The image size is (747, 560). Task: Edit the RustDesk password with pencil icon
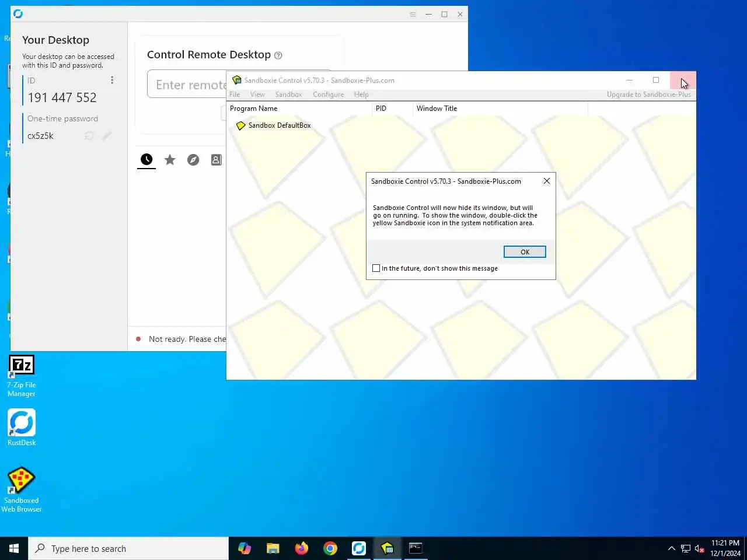106,136
